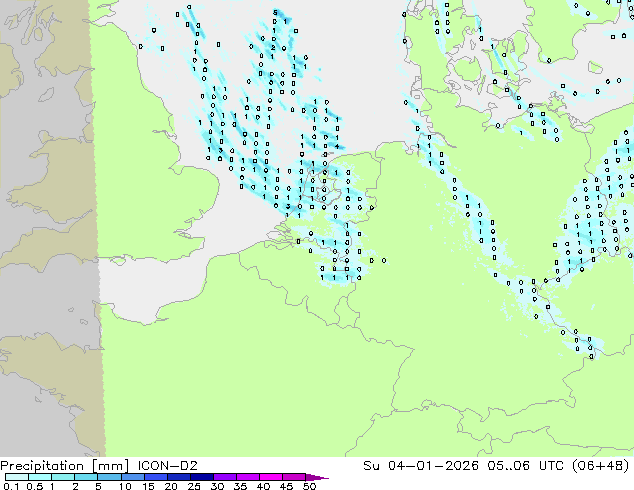Choose the 30–35 mm violet legend swatch
Viewport: 634px width, 490px height.
coord(224,477)
